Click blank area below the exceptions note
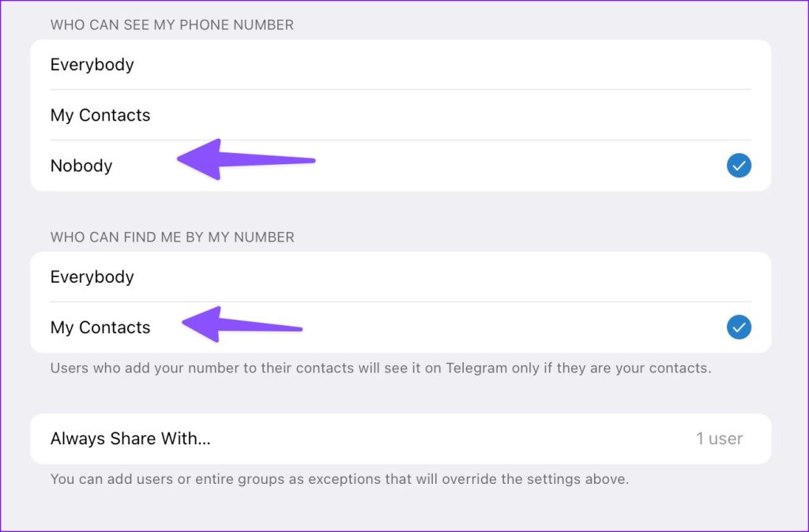Image resolution: width=809 pixels, height=532 pixels. point(401,509)
